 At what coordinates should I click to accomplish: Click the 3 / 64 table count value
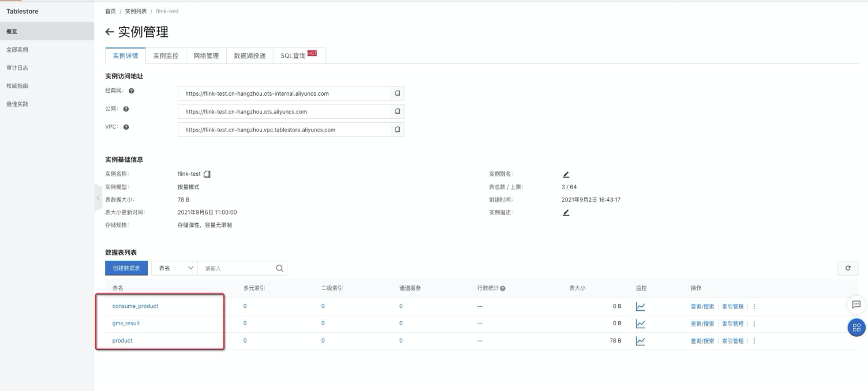coord(569,187)
